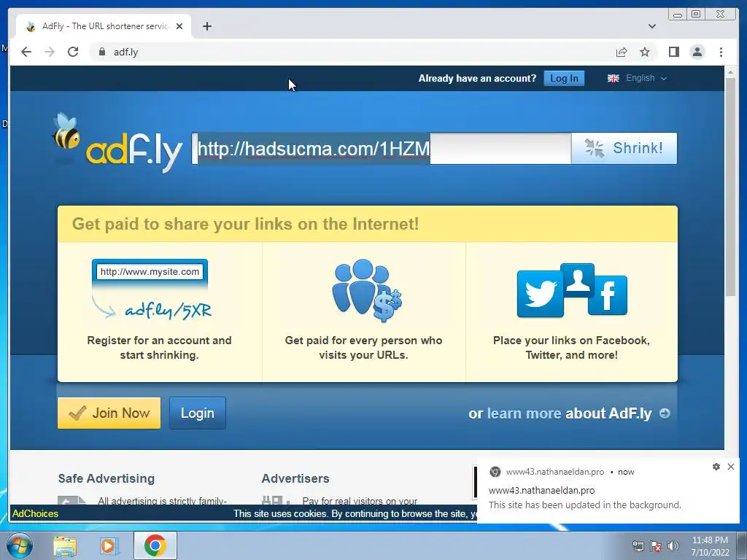Click the Twitter bird icon
The height and width of the screenshot is (560, 747).
pos(541,294)
